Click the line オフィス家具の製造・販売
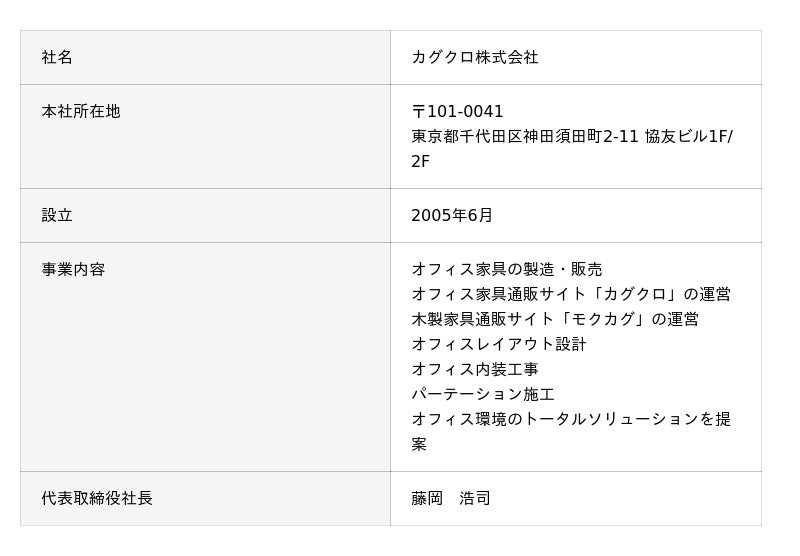 (507, 270)
